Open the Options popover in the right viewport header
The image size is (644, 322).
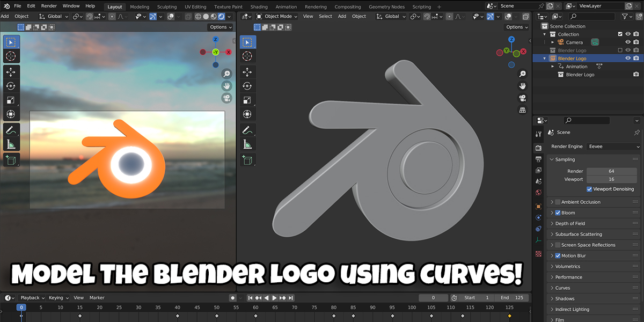(516, 26)
